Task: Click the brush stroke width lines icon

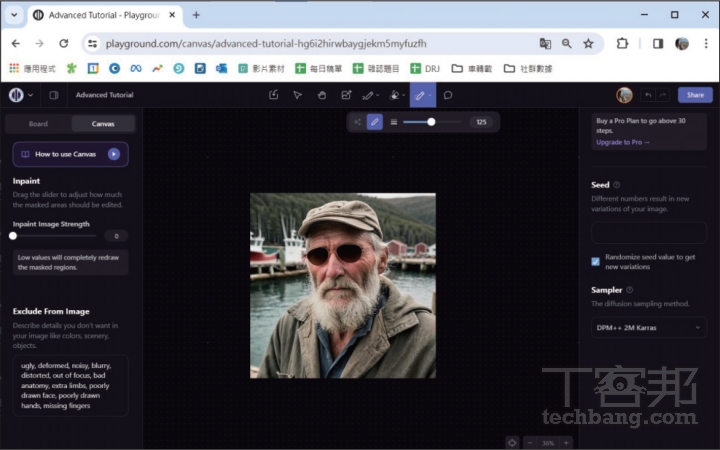Action: (x=394, y=122)
